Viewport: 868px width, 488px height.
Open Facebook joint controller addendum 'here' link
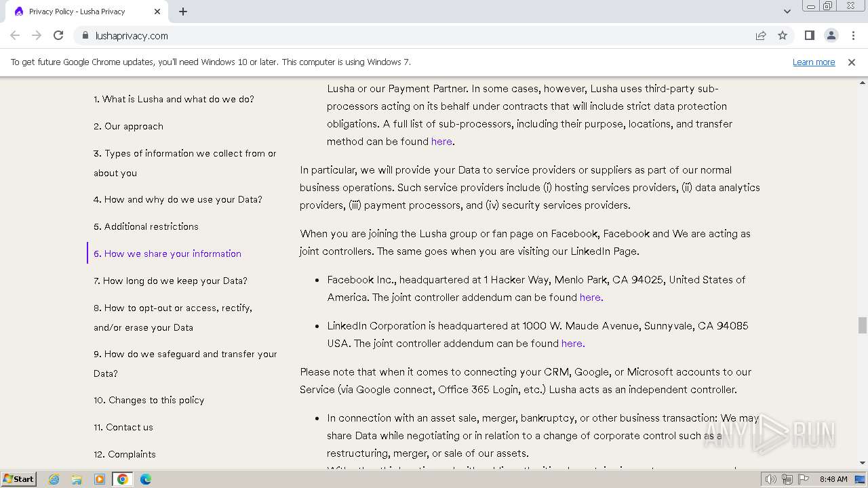coord(591,298)
